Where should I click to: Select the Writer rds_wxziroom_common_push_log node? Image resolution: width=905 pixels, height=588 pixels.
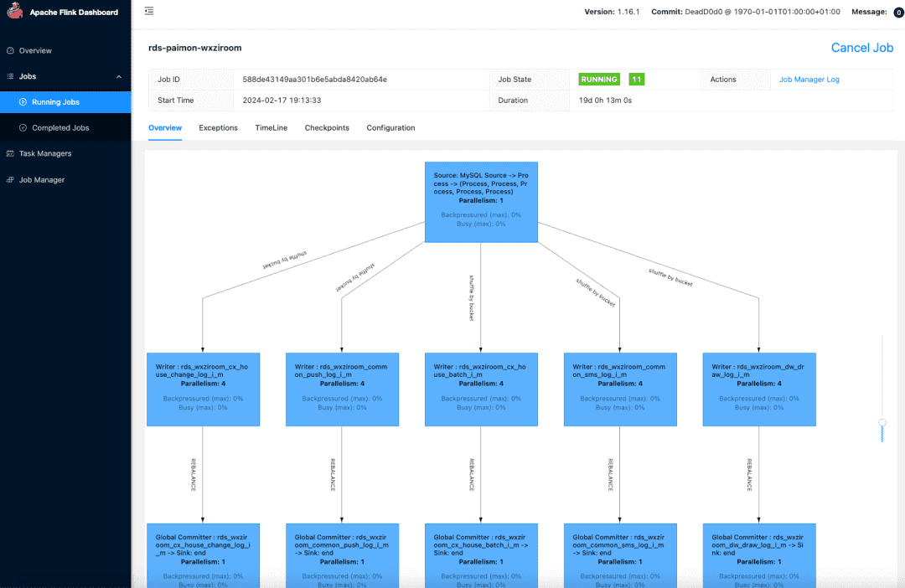(x=341, y=389)
